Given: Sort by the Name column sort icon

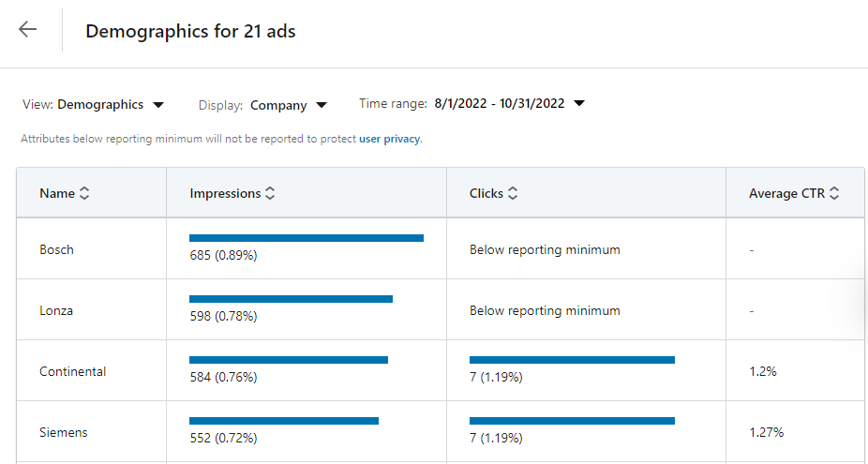Looking at the screenshot, I should click(x=84, y=193).
